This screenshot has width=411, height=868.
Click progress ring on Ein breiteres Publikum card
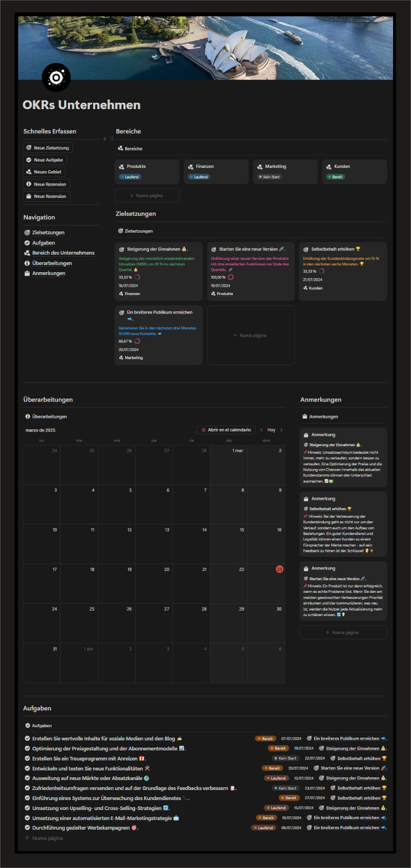tap(137, 341)
